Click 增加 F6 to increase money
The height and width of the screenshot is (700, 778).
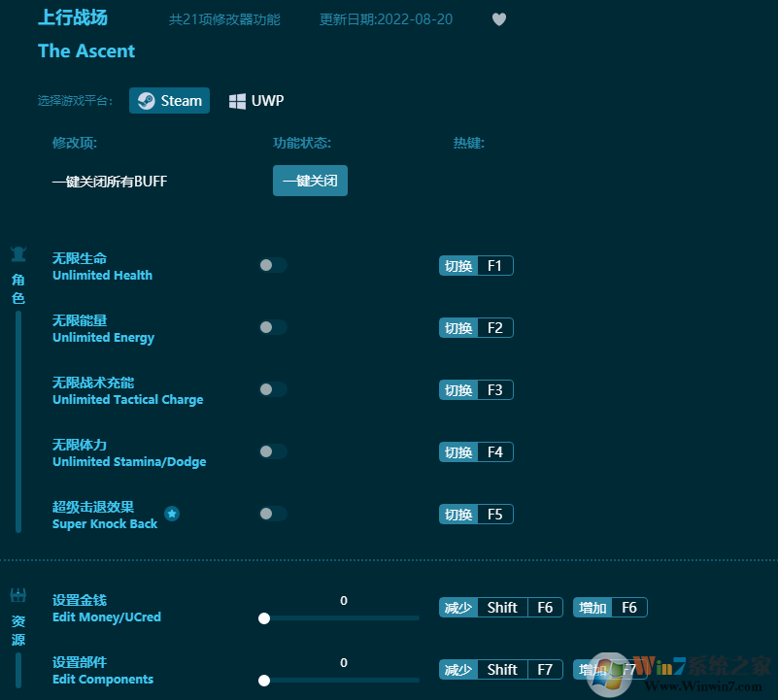tap(610, 607)
